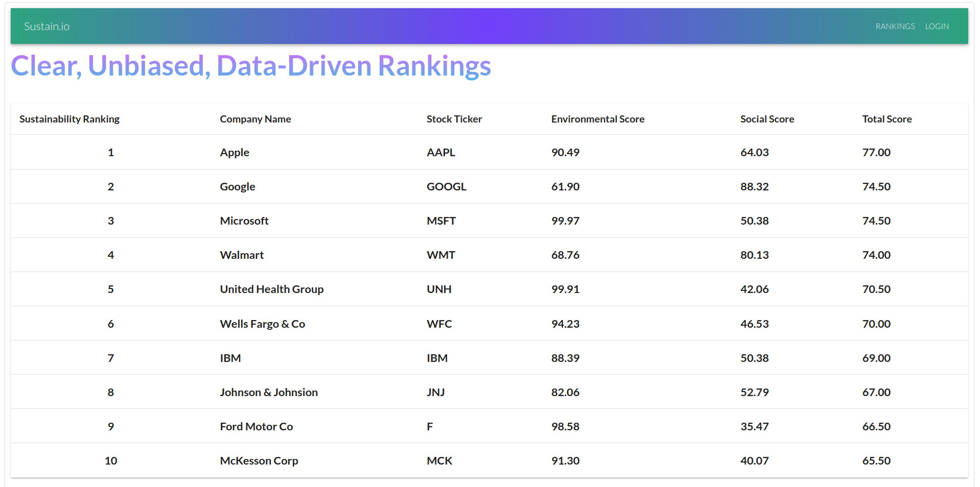Viewport: 980px width, 487px height.
Task: Click McKesson's total score 65.50
Action: click(x=876, y=461)
